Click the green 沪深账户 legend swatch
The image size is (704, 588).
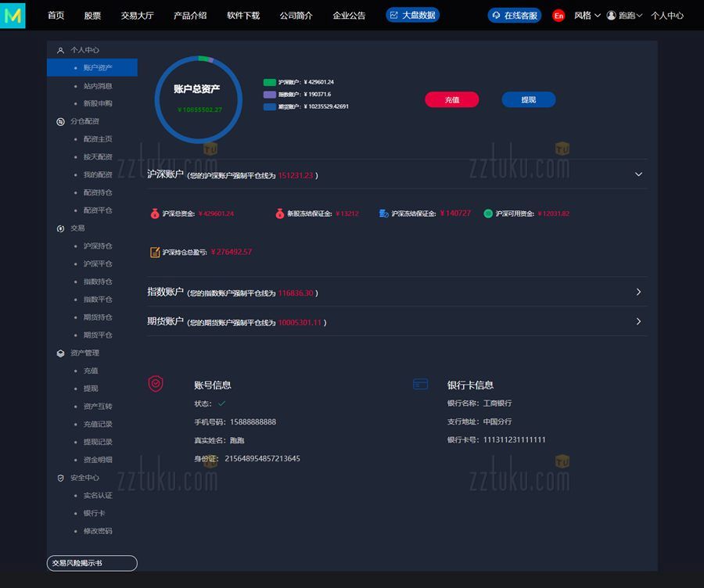tap(270, 82)
